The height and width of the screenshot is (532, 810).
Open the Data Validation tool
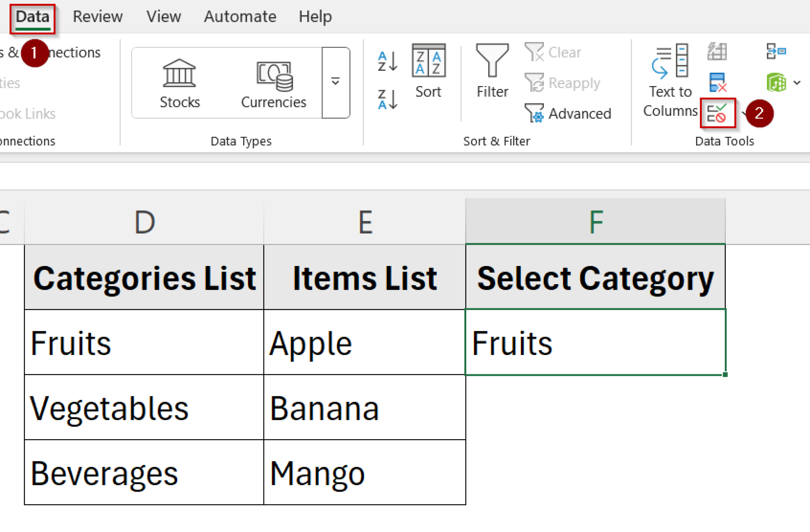pos(718,113)
